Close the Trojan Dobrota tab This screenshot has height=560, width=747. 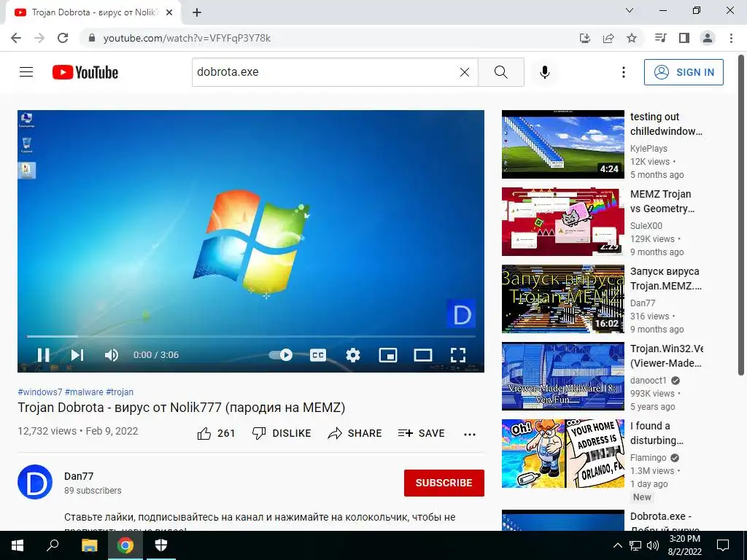click(x=169, y=12)
